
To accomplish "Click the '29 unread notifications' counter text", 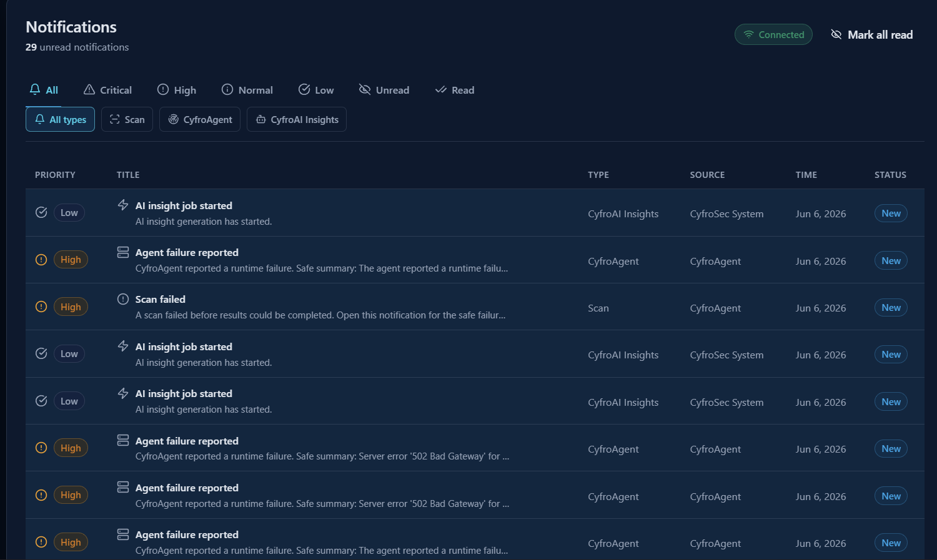I will click(x=77, y=47).
